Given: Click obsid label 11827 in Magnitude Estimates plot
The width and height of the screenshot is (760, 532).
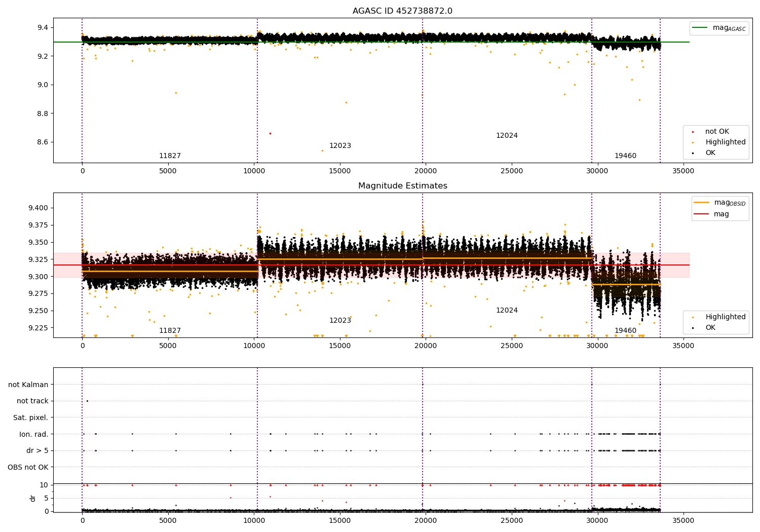Looking at the screenshot, I should tap(170, 331).
